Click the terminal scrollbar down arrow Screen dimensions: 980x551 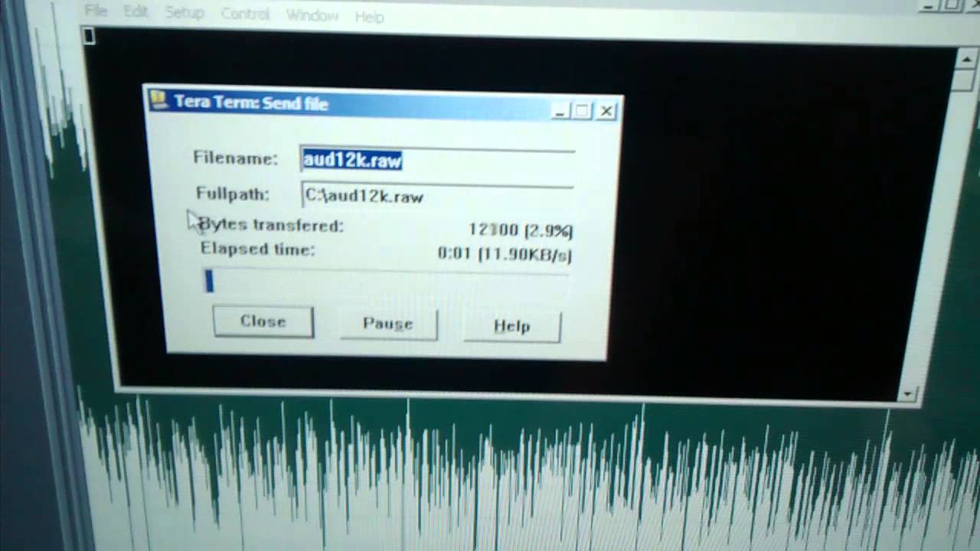pyautogui.click(x=908, y=394)
